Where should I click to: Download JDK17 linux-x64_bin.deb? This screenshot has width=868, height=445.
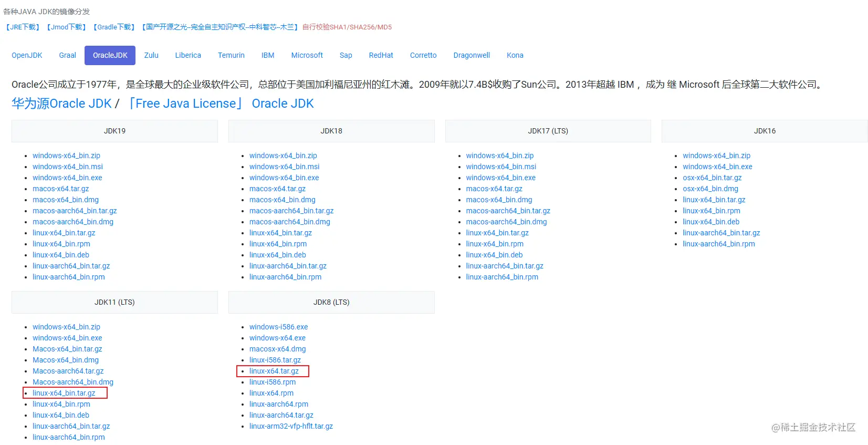click(x=494, y=255)
